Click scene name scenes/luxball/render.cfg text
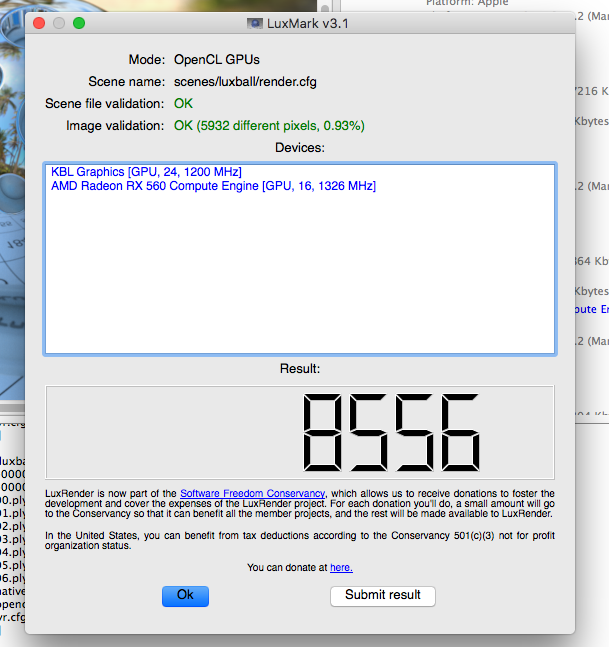This screenshot has height=647, width=609. 245,82
